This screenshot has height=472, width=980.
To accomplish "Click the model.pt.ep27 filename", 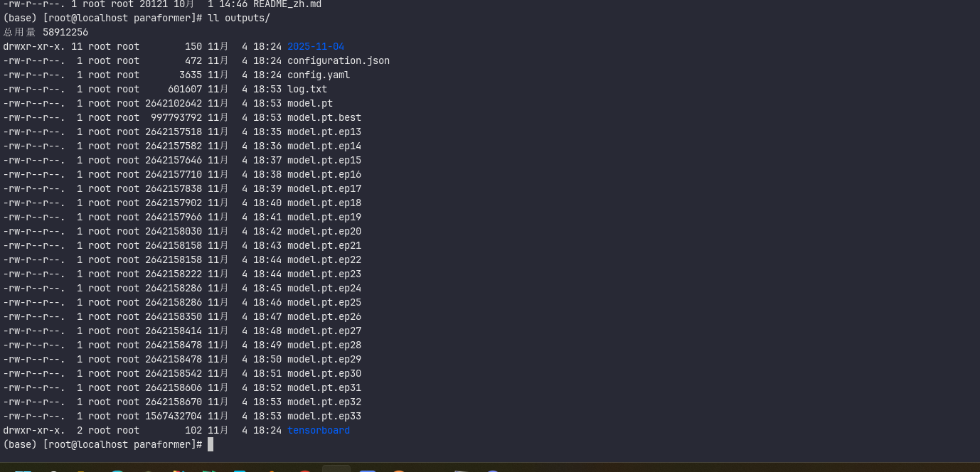I will (324, 331).
